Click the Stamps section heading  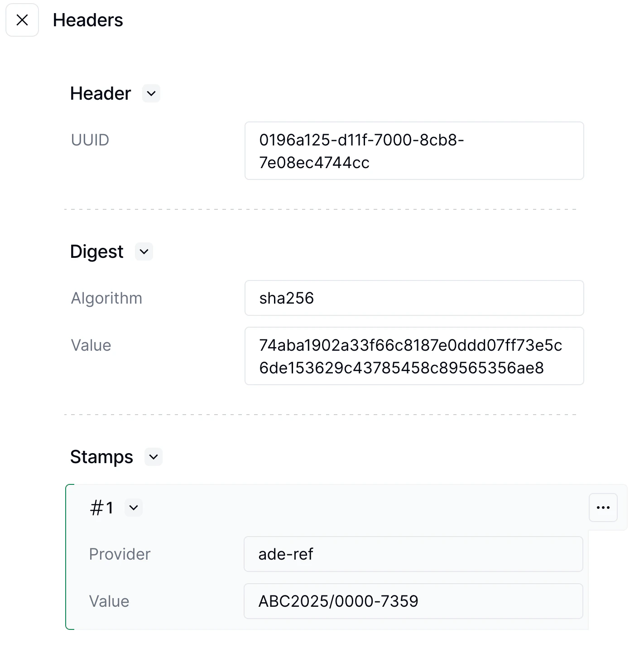tap(101, 457)
